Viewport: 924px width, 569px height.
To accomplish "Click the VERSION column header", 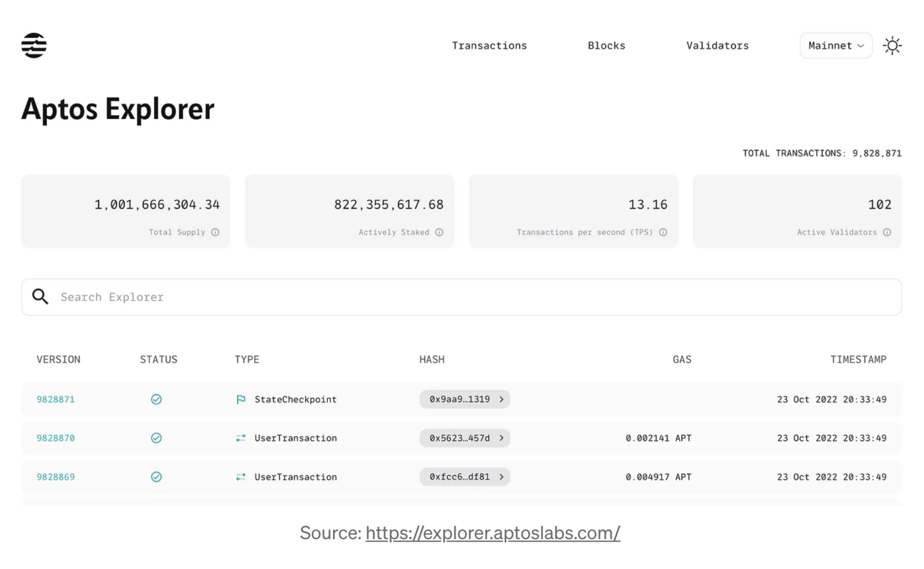I will 58,359.
